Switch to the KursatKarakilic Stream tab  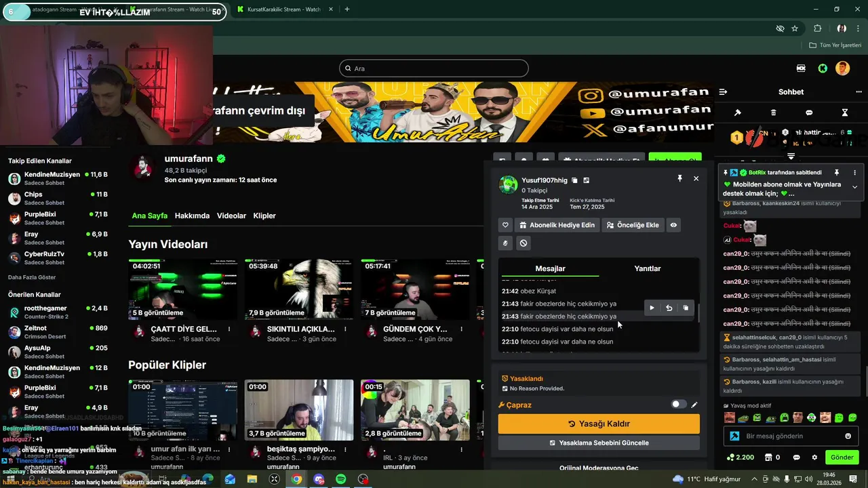pos(285,9)
